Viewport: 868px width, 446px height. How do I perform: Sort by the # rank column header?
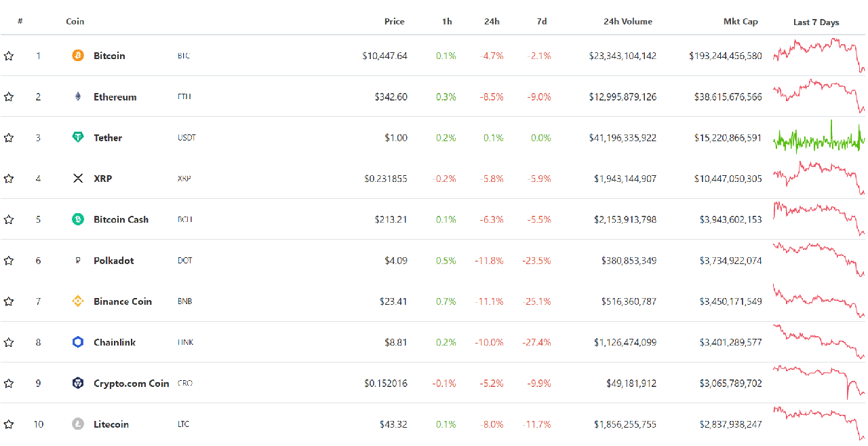click(x=20, y=21)
